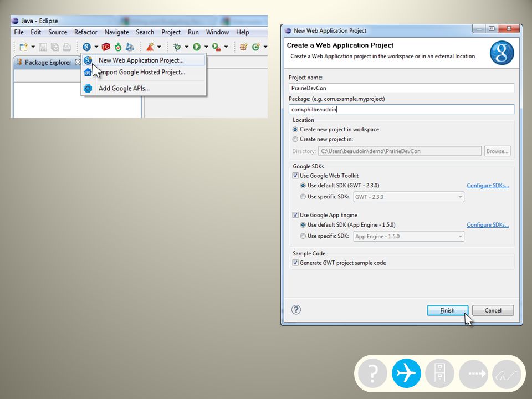Open the Navigate menu
This screenshot has height=399, width=532.
tap(116, 32)
